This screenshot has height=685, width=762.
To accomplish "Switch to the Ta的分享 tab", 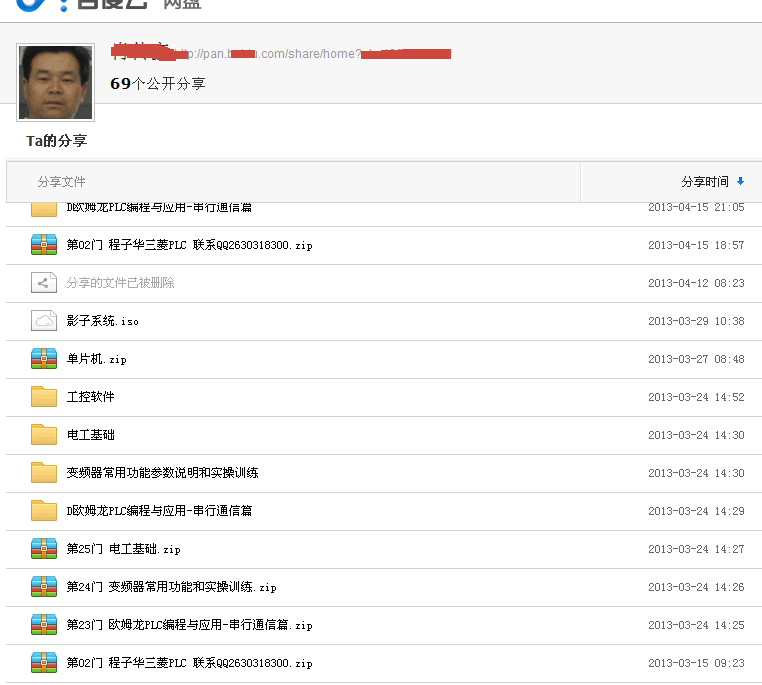I will [56, 141].
